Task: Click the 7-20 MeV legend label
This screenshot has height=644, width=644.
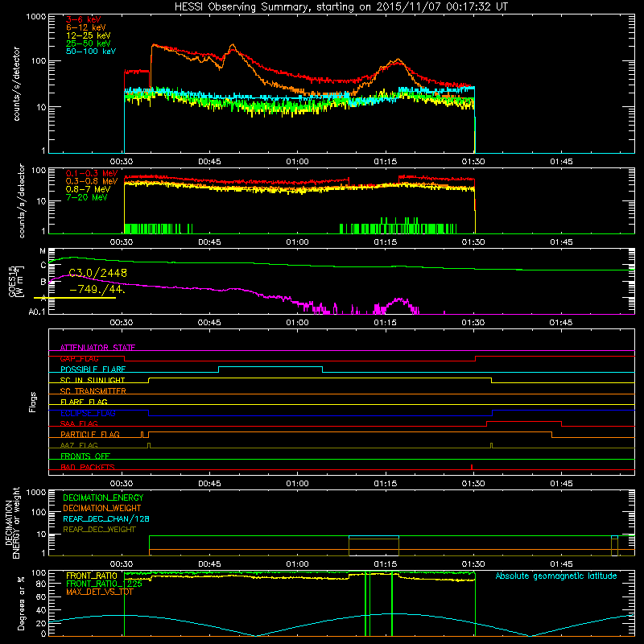Action: [87, 197]
